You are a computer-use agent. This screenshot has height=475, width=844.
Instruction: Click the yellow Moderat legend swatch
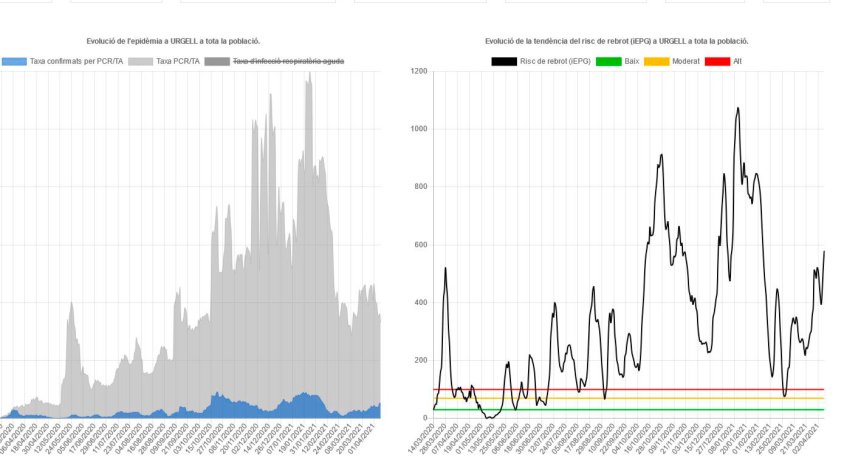pyautogui.click(x=657, y=62)
